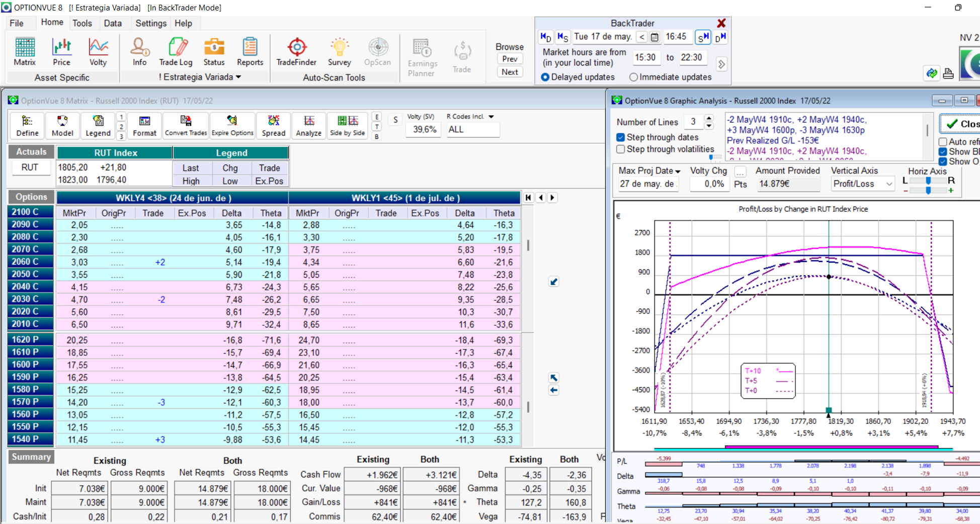The width and height of the screenshot is (980, 524).
Task: Open the Price chart tool
Action: coord(61,52)
